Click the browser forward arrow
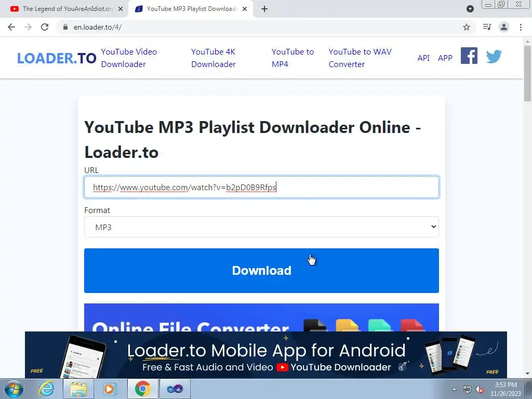This screenshot has width=532, height=399. (28, 27)
